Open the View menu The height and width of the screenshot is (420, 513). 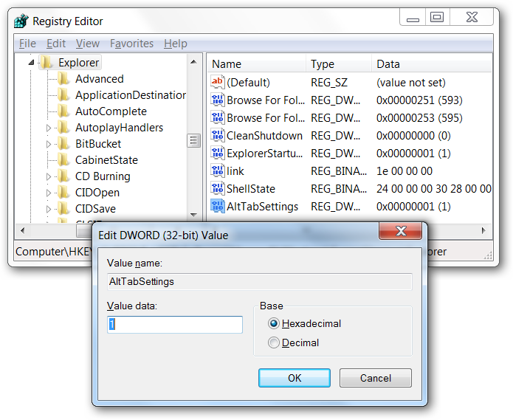[x=88, y=44]
